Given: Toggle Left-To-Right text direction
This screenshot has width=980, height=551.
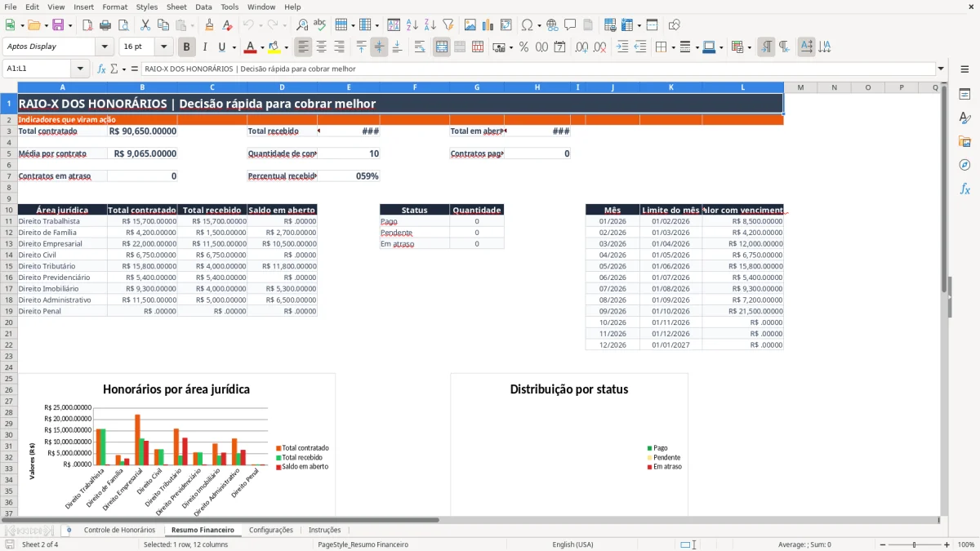Looking at the screenshot, I should (x=766, y=47).
